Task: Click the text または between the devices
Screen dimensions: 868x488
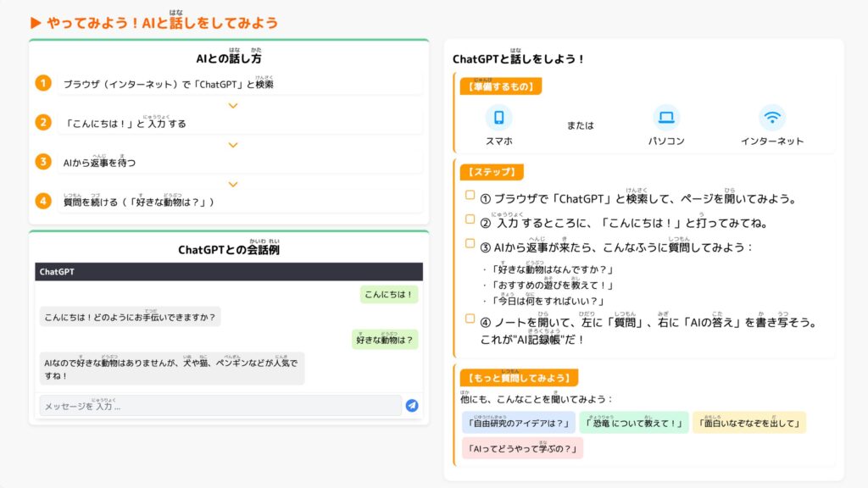Action: pyautogui.click(x=580, y=125)
